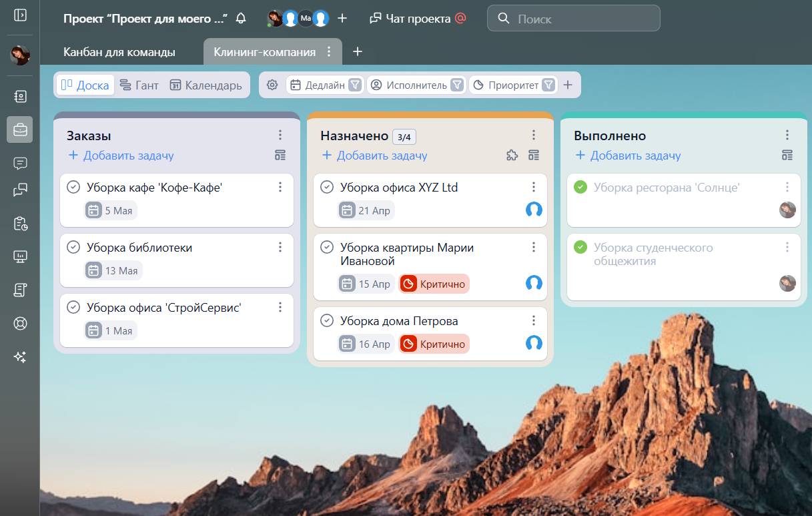Mark 'Уборка библиотеки' task as complete
This screenshot has width=812, height=516.
[x=73, y=248]
